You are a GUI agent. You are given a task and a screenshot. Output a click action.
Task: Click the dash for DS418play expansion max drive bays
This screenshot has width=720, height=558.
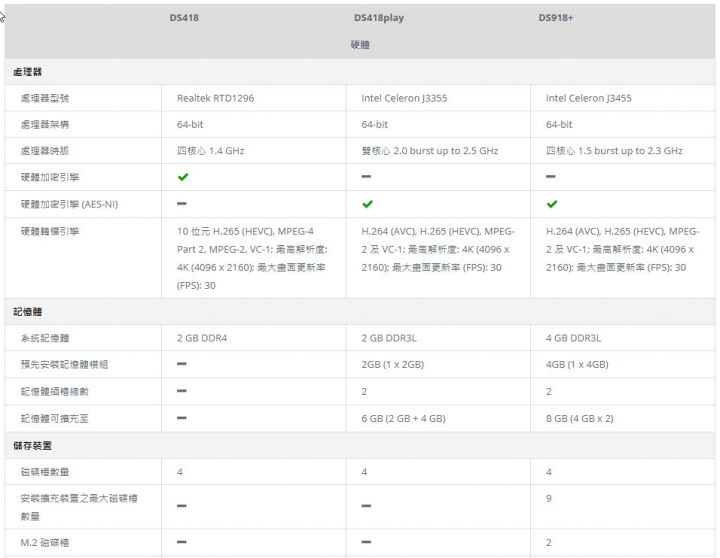click(x=366, y=506)
